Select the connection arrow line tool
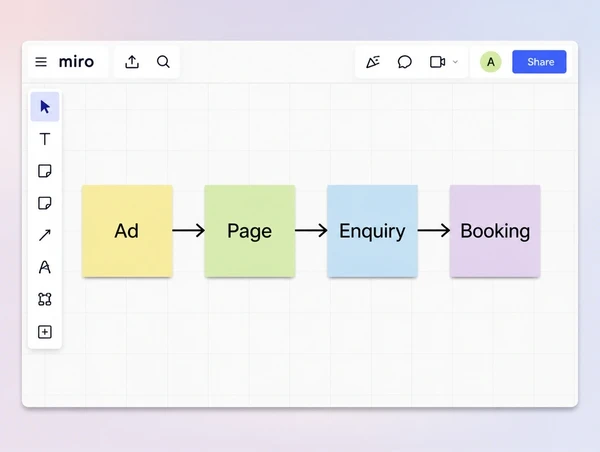The image size is (600, 452). (x=45, y=235)
